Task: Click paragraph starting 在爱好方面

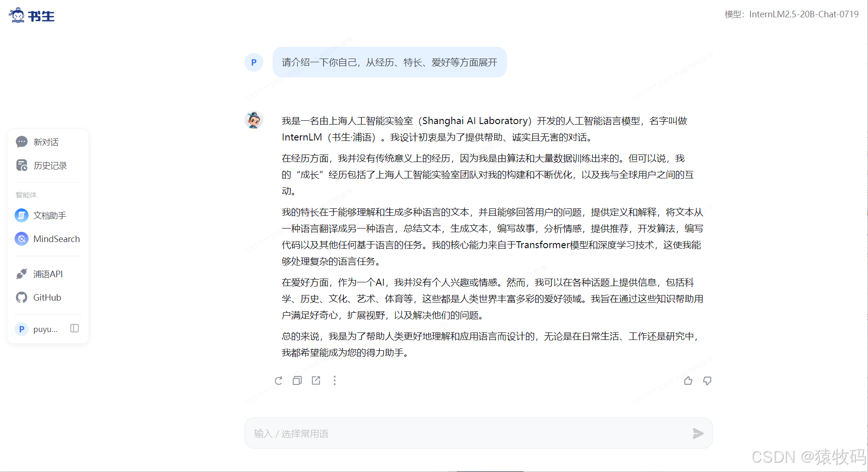Action: pos(492,299)
